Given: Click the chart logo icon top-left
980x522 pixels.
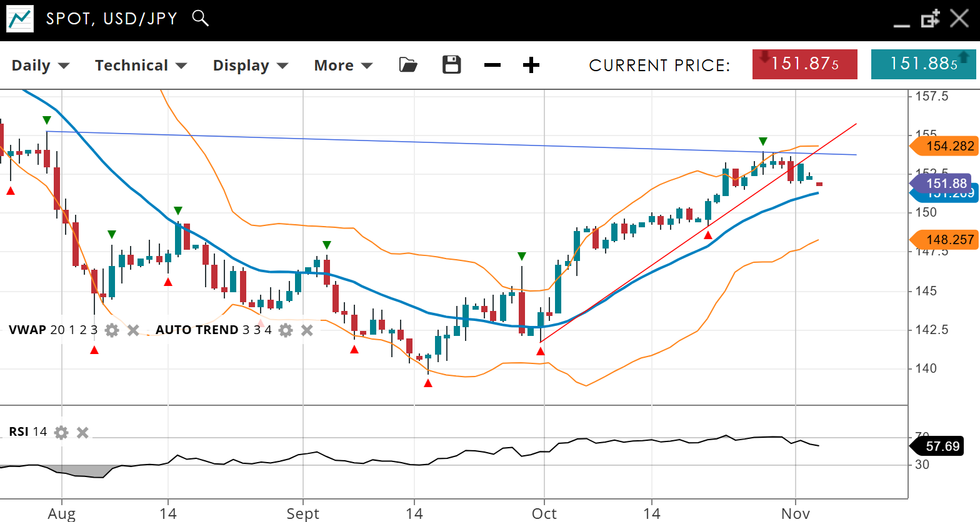Looking at the screenshot, I should [x=20, y=19].
